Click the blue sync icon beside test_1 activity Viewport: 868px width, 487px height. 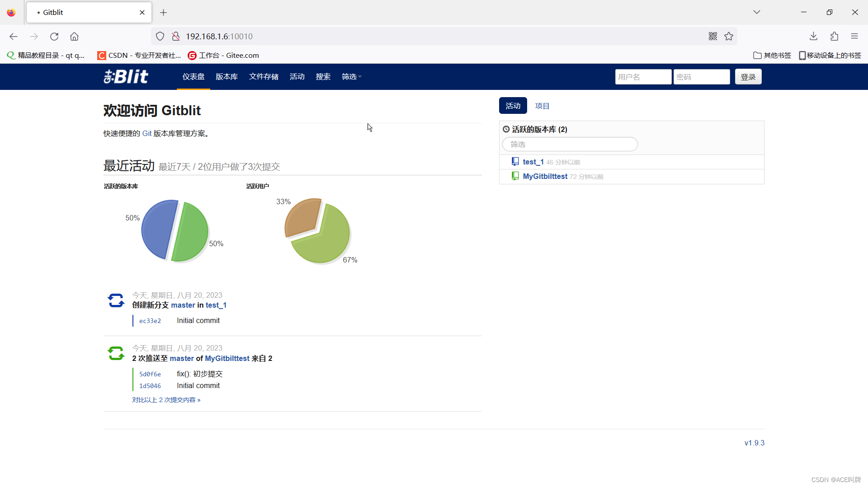pos(116,300)
